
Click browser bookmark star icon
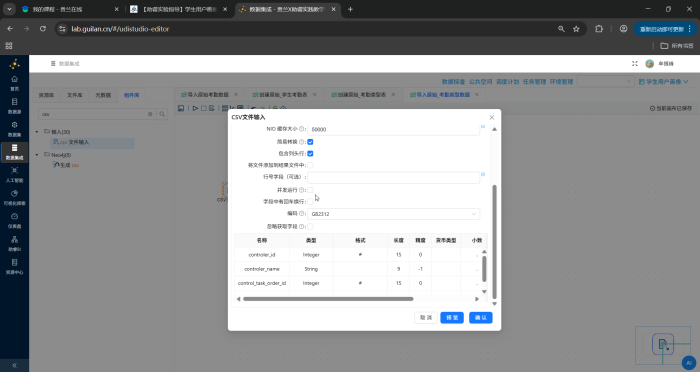(576, 29)
